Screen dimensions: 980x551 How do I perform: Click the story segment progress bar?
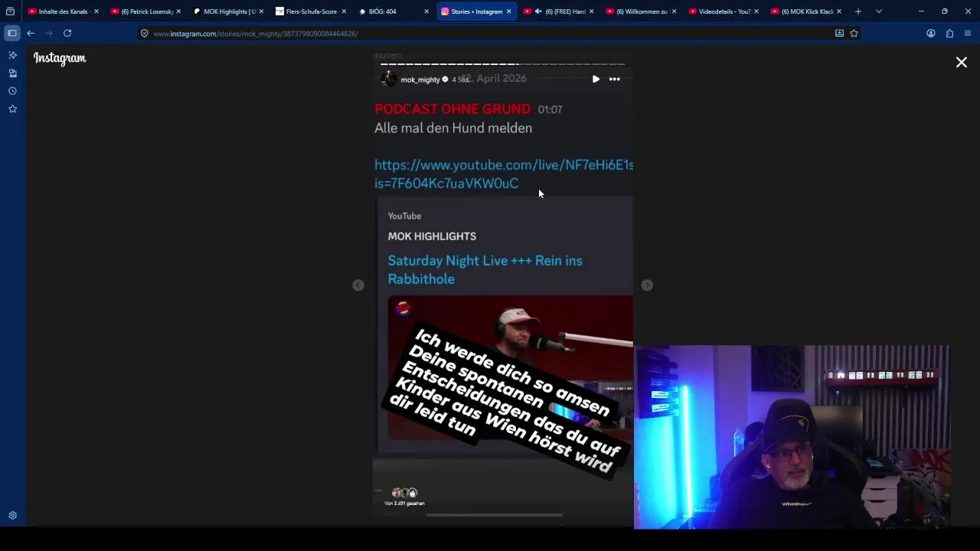502,64
